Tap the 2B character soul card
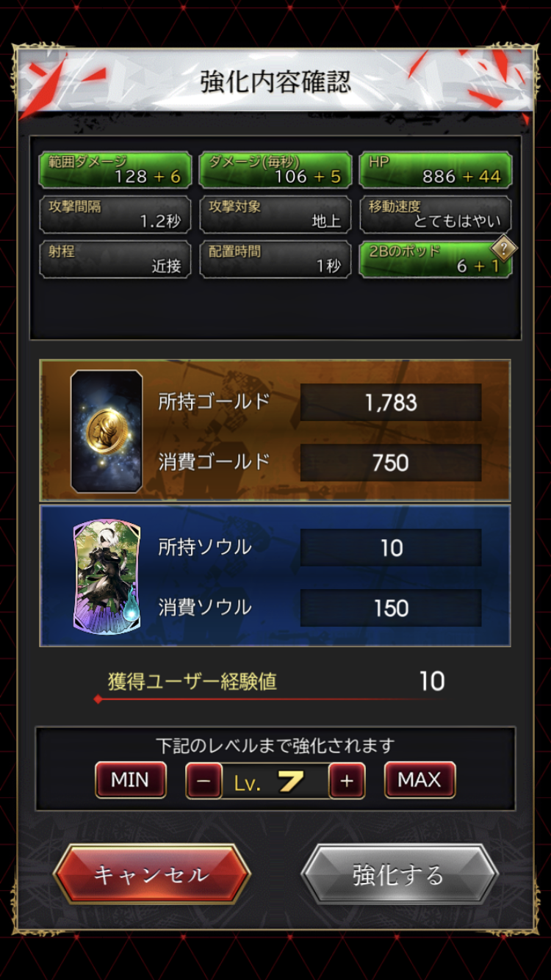The width and height of the screenshot is (551, 980). point(107,577)
